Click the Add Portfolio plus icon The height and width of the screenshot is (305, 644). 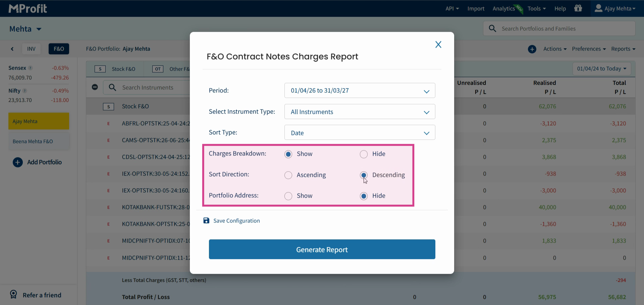pyautogui.click(x=18, y=162)
